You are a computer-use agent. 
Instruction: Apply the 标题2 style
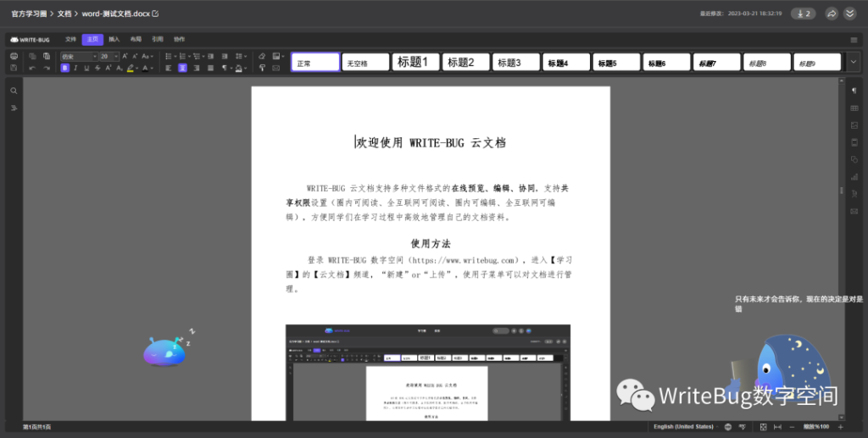click(465, 62)
